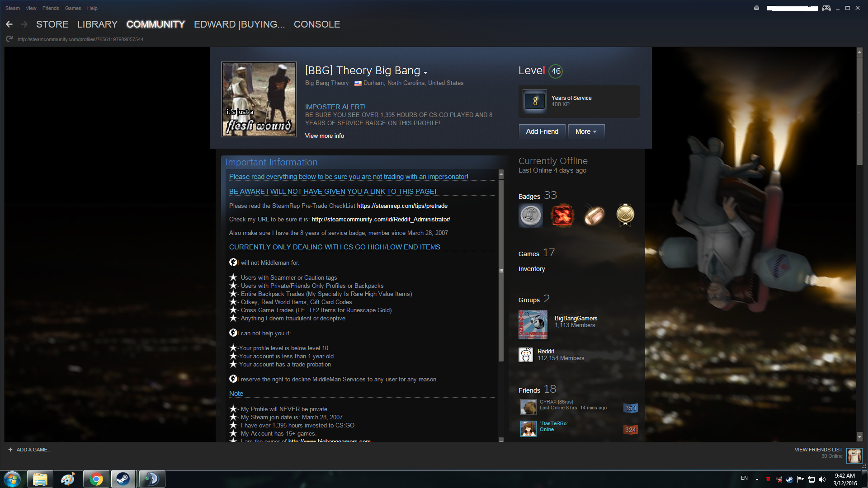Click the profile avatar flesh wound image
This screenshot has width=868, height=488.
[259, 99]
